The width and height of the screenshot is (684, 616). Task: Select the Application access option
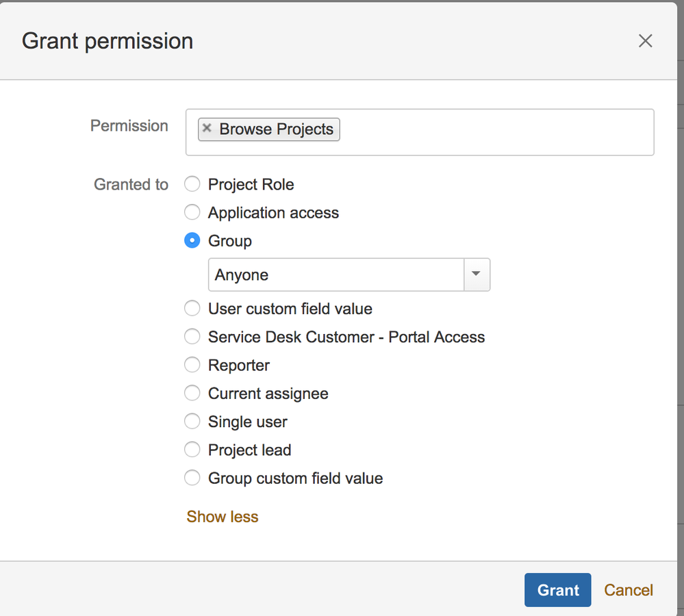coord(192,212)
